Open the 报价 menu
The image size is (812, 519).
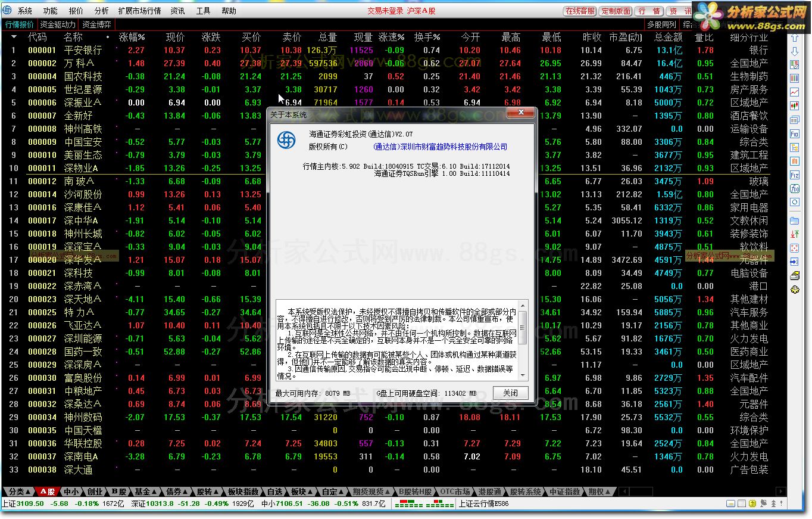(x=76, y=11)
